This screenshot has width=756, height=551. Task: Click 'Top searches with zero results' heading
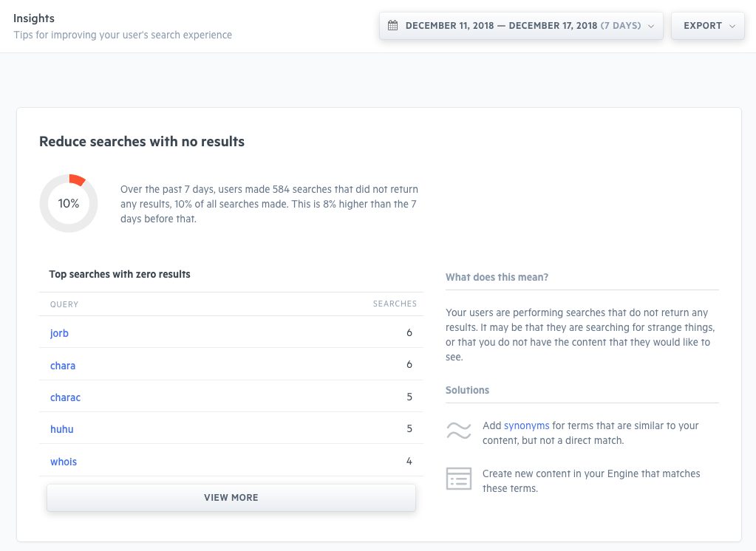(120, 274)
